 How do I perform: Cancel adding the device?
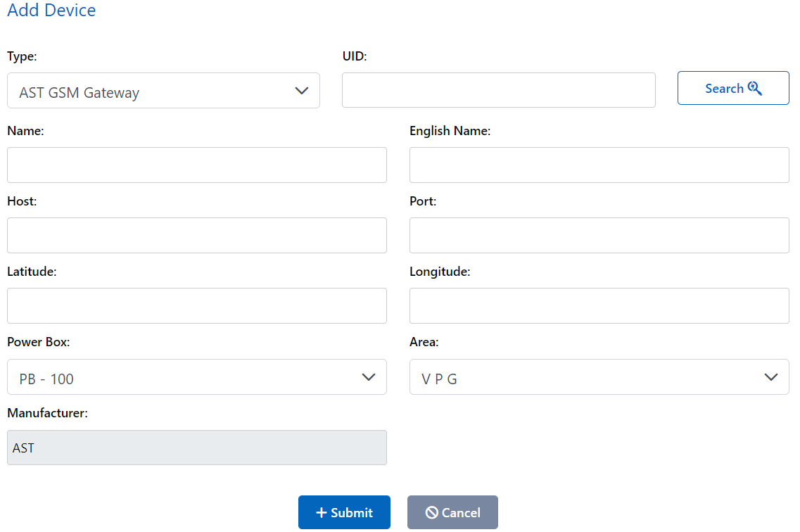(x=452, y=512)
